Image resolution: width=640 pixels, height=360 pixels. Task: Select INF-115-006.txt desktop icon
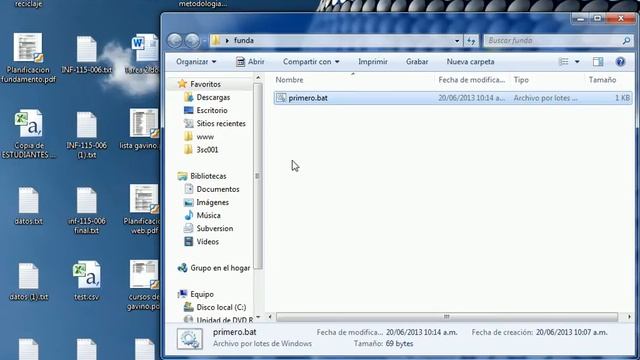click(x=87, y=55)
